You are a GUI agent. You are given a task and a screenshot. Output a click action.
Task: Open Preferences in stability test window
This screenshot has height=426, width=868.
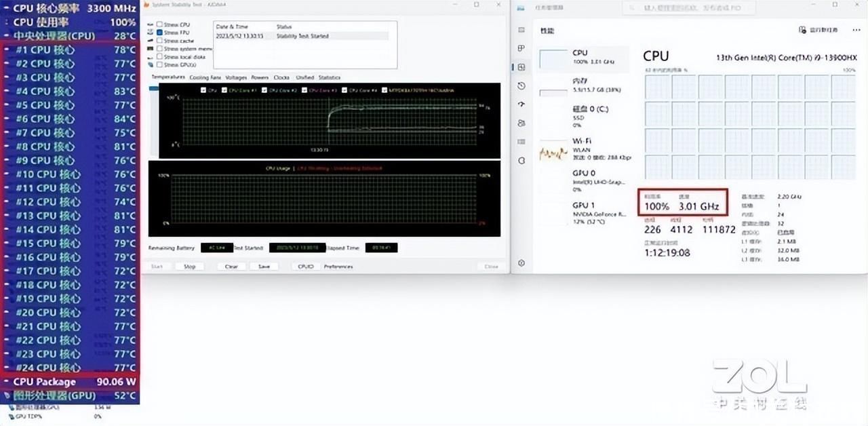[x=338, y=267]
